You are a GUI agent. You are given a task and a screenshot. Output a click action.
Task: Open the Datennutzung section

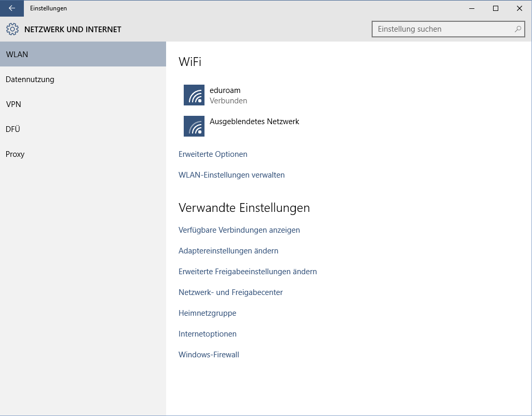pos(83,79)
